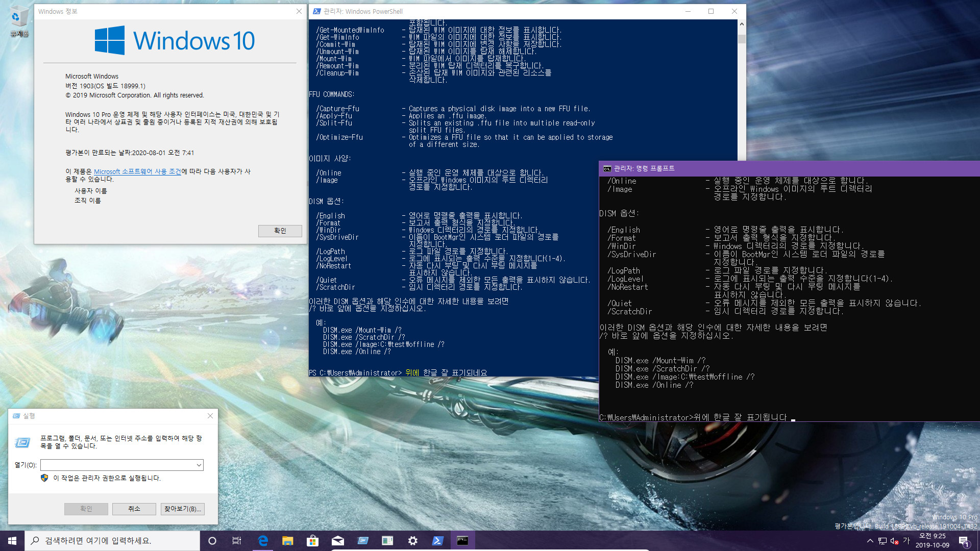980x551 pixels.
Task: Open PowerShell window system menu icon
Action: click(316, 11)
